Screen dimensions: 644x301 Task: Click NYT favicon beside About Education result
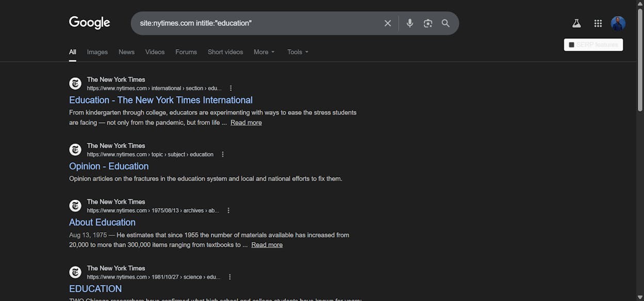coord(75,206)
